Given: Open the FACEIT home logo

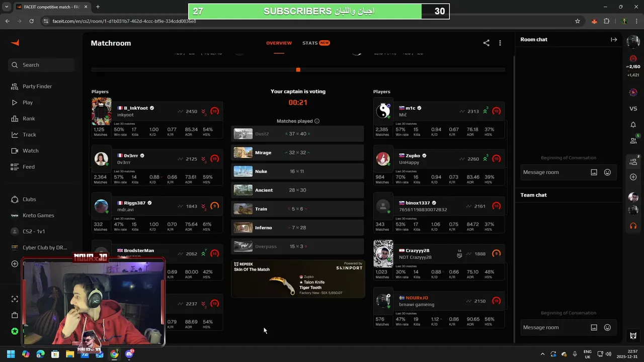Looking at the screenshot, I should coord(15,43).
